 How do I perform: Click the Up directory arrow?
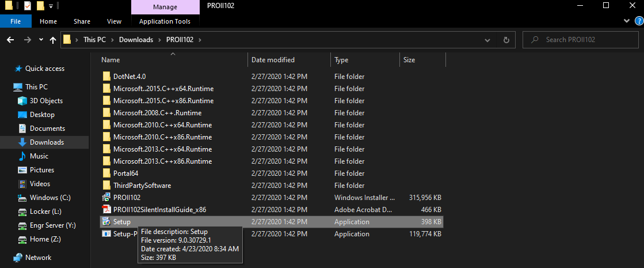click(x=53, y=40)
